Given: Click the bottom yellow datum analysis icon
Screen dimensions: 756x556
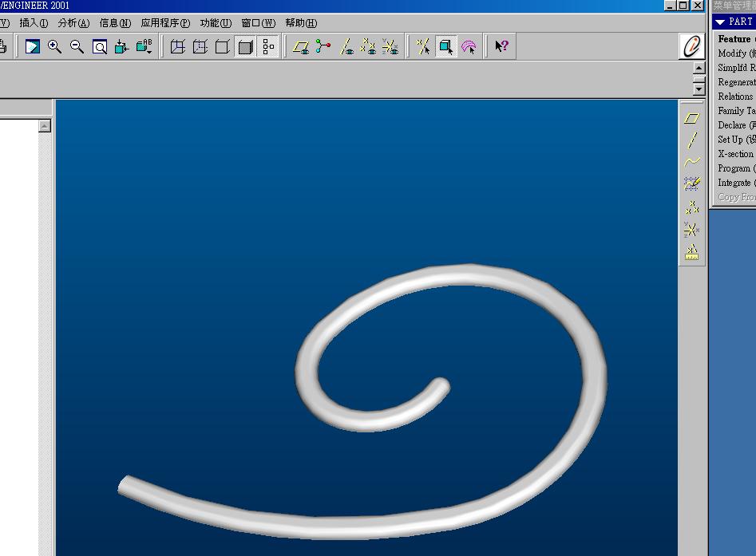Looking at the screenshot, I should 692,252.
